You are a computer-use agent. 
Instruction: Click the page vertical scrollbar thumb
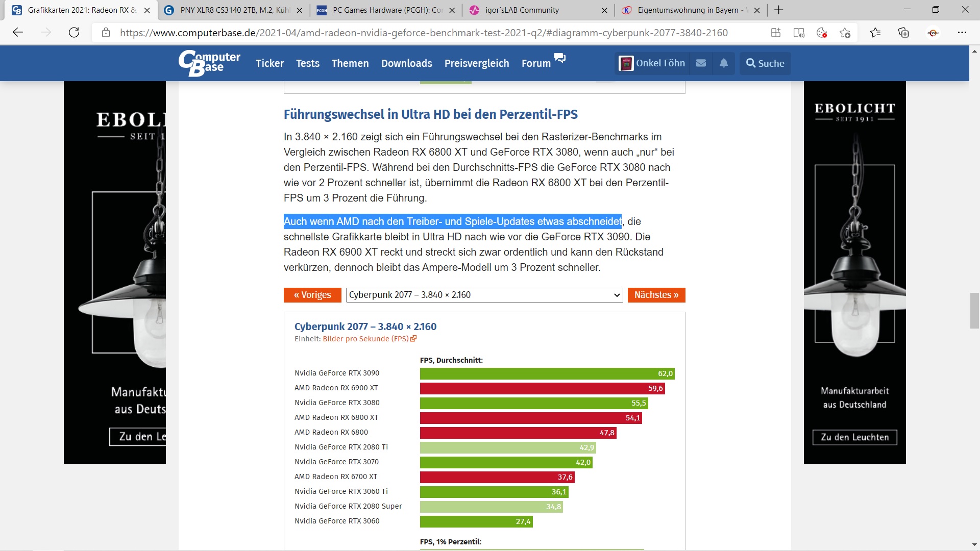pyautogui.click(x=974, y=311)
